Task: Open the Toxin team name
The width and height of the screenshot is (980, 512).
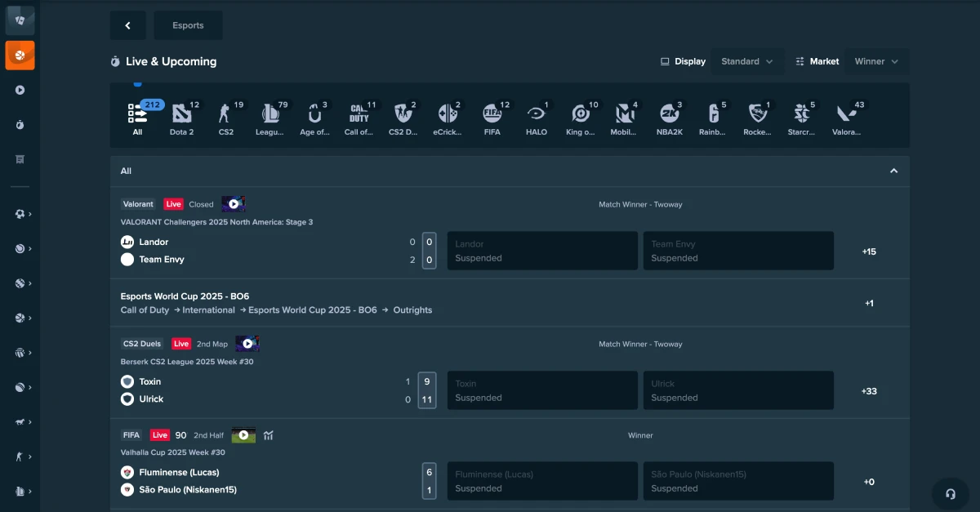Action: pyautogui.click(x=150, y=381)
